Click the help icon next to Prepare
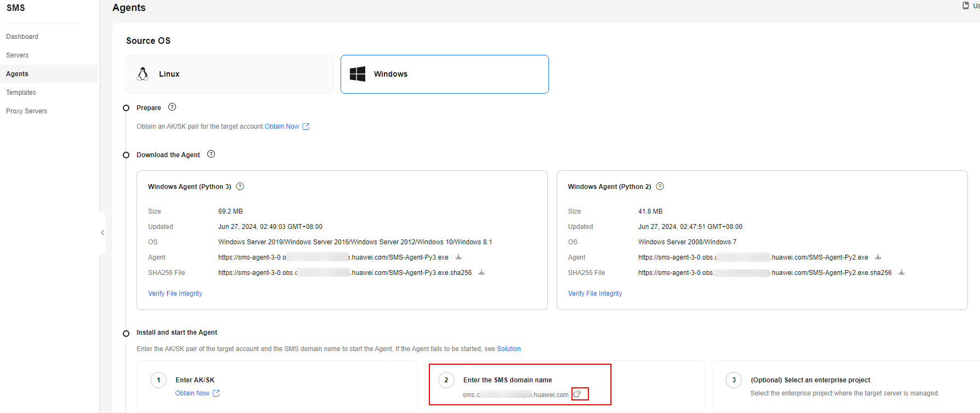 172,107
